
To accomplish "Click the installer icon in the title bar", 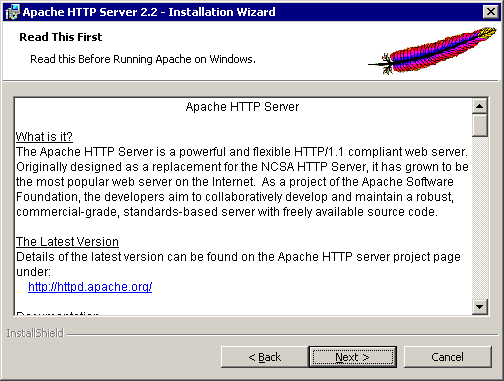I will pos(12,12).
